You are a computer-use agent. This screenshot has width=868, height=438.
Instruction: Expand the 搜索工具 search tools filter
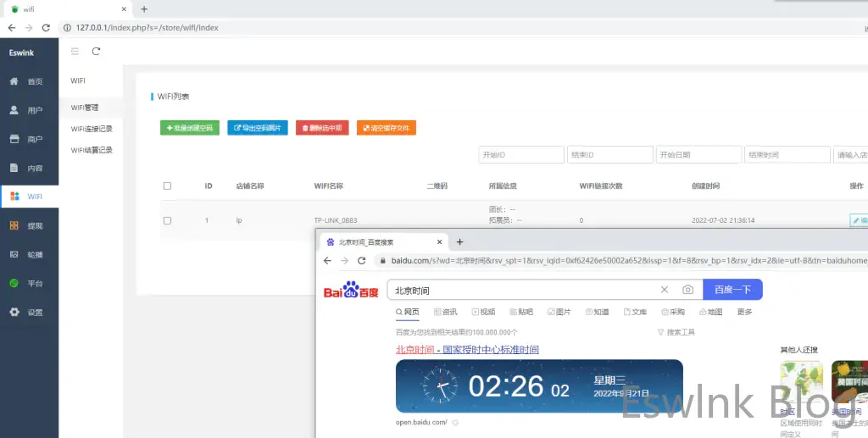[x=676, y=332]
